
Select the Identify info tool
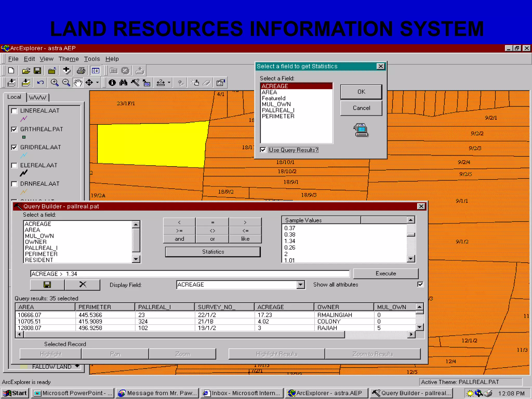(112, 83)
